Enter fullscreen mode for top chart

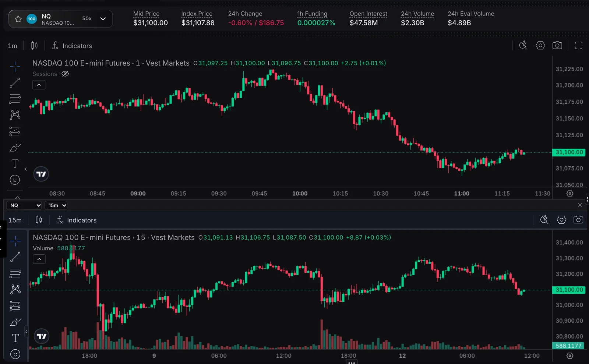(x=579, y=45)
